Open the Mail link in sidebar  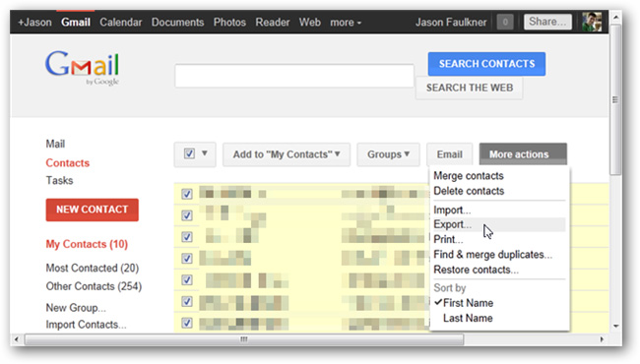pyautogui.click(x=55, y=144)
